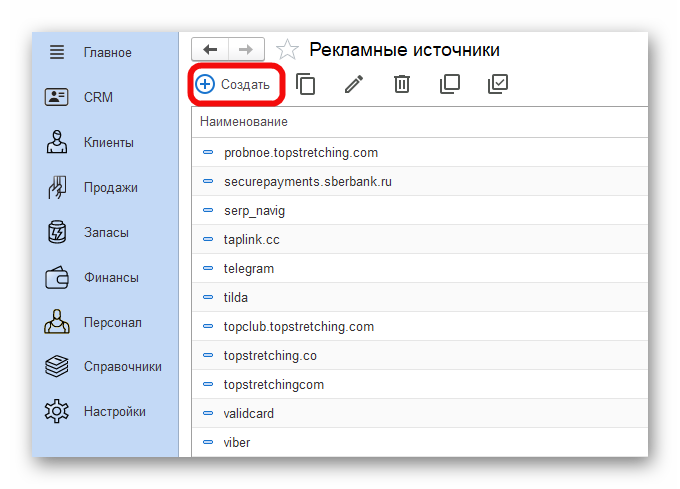The width and height of the screenshot is (680, 489).
Task: Select the tilda entry
Action: click(x=420, y=297)
